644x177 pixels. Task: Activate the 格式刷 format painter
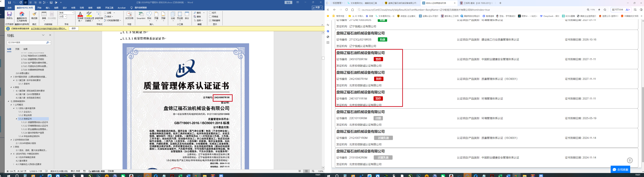(34, 15)
